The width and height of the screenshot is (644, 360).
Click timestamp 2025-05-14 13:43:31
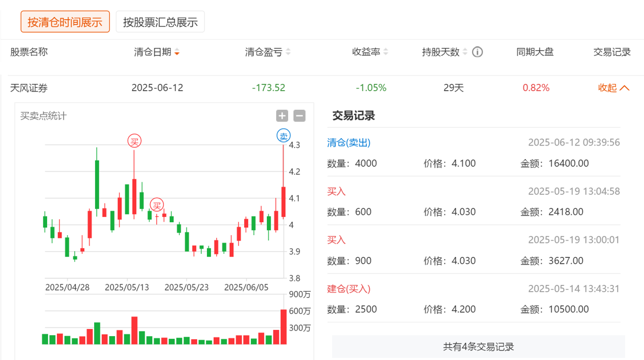pos(574,289)
